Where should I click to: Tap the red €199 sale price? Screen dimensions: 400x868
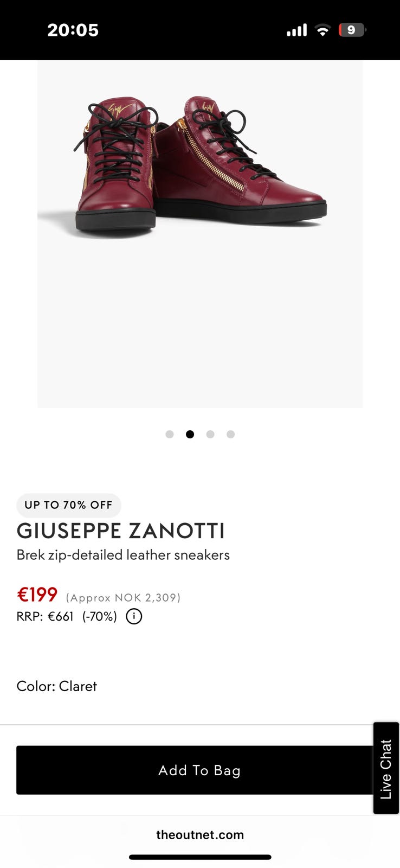click(37, 595)
